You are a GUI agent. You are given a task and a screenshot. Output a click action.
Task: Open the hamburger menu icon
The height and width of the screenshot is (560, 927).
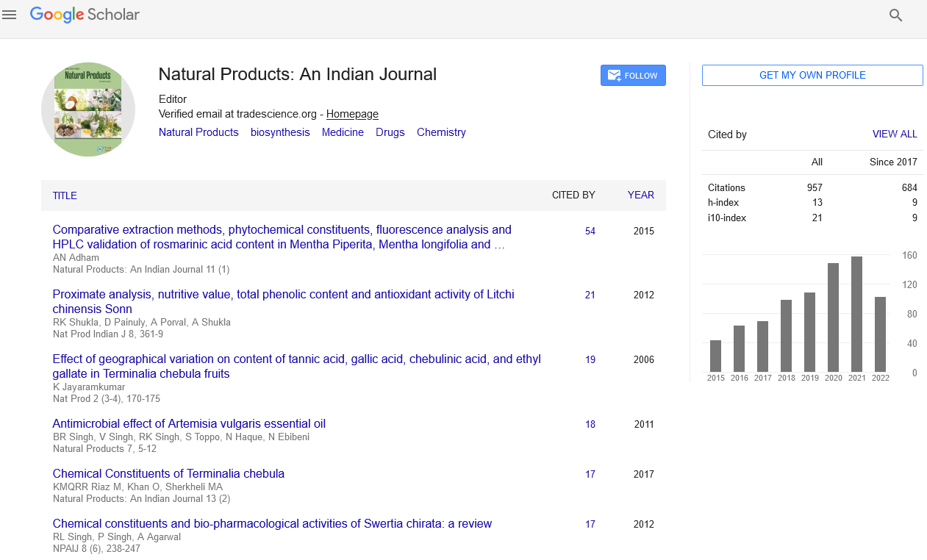tap(10, 15)
